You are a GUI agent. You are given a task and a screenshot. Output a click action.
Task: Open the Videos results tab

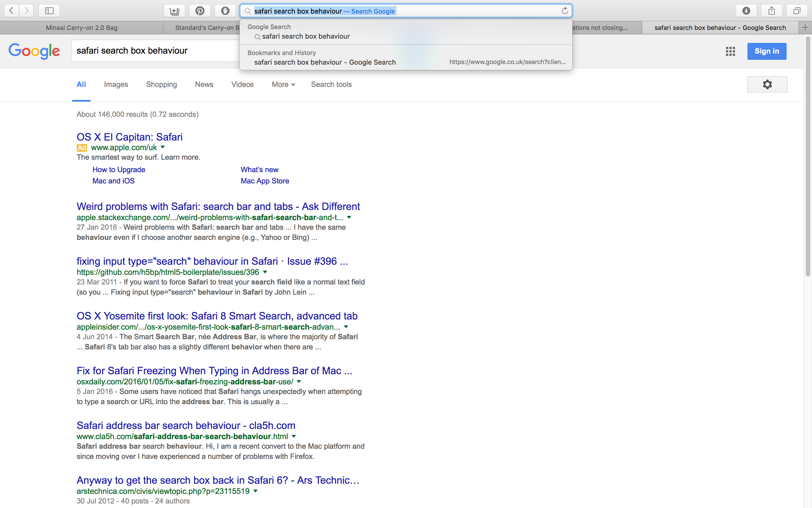242,84
